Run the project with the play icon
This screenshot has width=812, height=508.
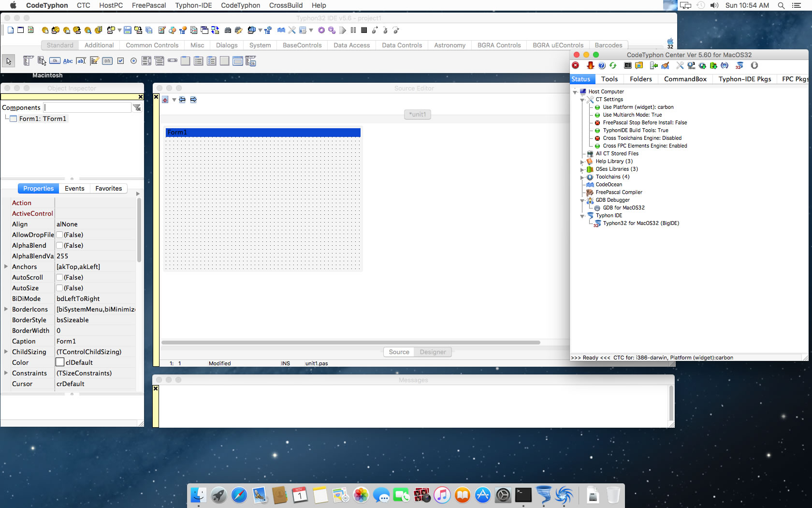(x=343, y=30)
